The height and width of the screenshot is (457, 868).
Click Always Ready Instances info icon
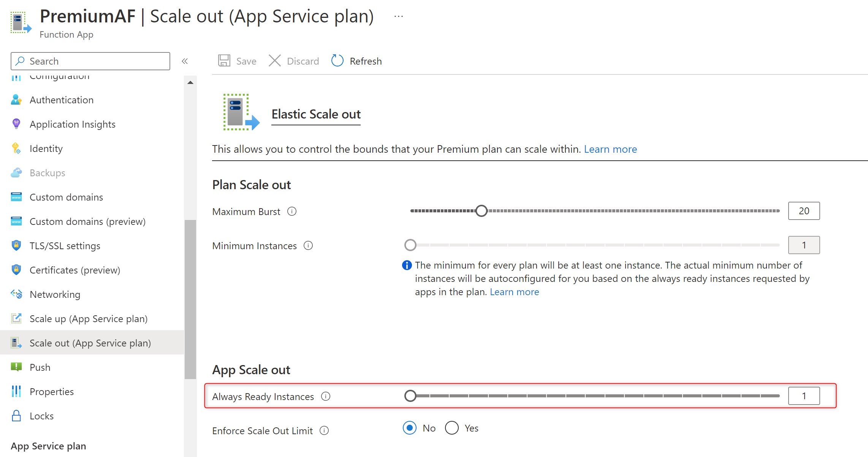click(x=326, y=396)
